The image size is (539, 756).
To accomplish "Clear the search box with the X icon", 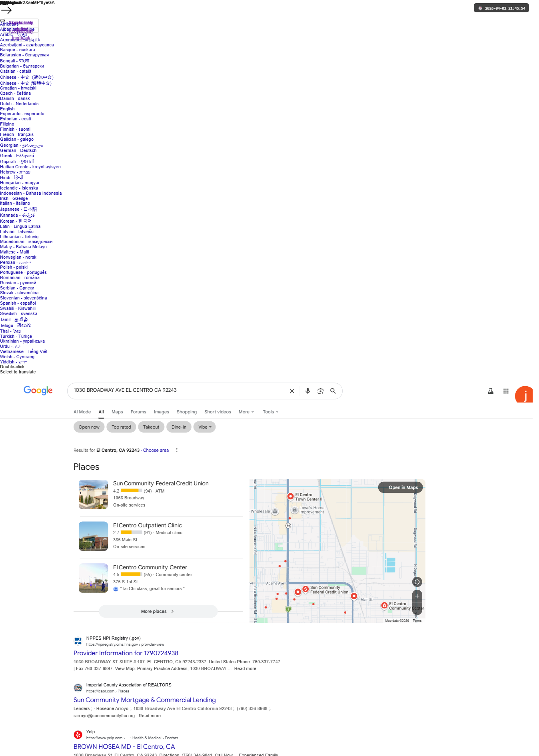I will (292, 391).
